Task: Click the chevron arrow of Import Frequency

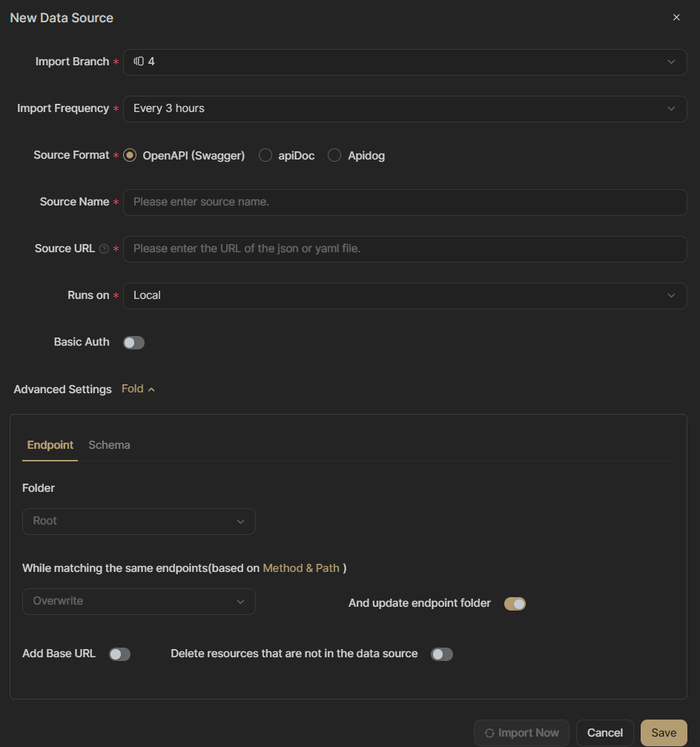Action: (x=671, y=108)
